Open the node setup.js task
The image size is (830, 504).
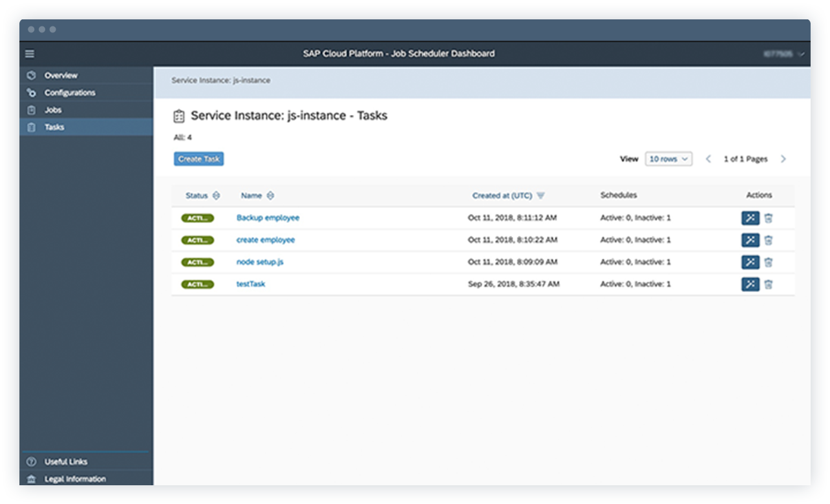(260, 262)
